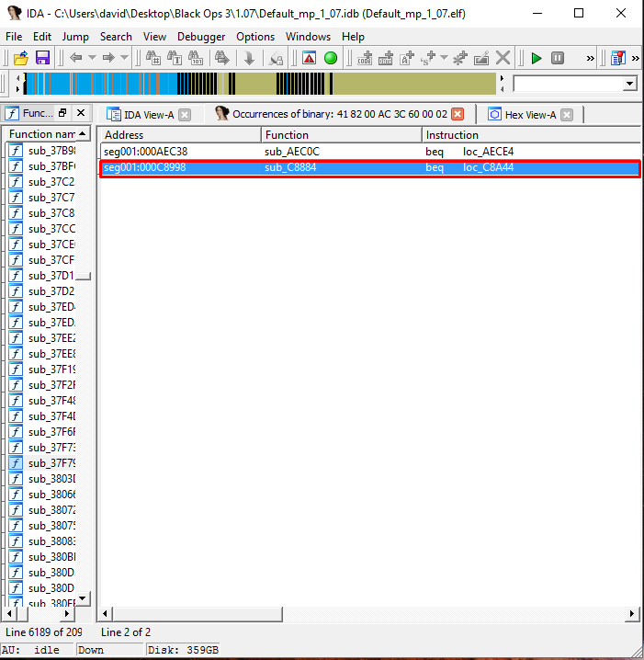Click the cross-reference toolbar icon beside the down arrow
This screenshot has height=660, width=644.
[x=276, y=58]
